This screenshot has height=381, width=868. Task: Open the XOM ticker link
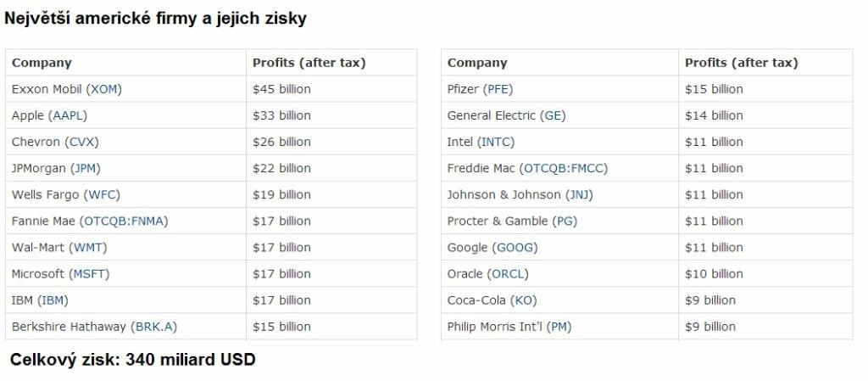click(103, 89)
